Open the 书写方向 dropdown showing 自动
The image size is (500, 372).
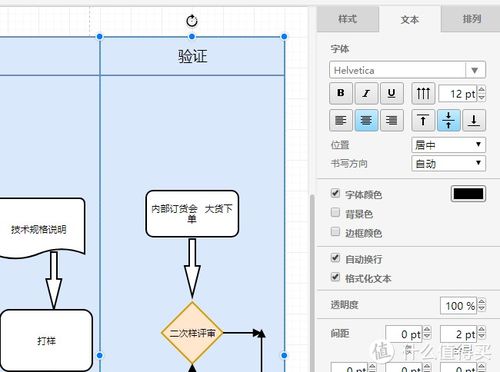448,164
